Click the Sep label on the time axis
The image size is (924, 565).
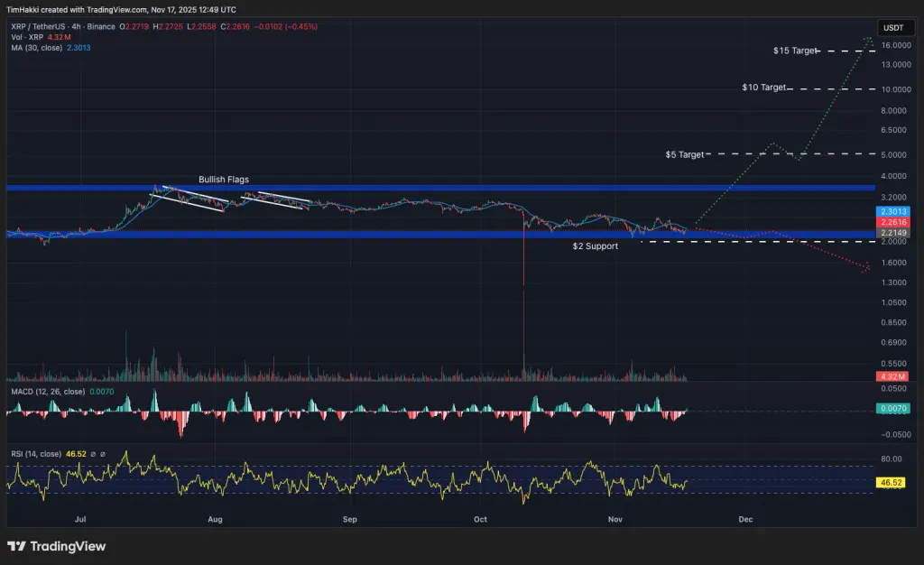point(350,519)
